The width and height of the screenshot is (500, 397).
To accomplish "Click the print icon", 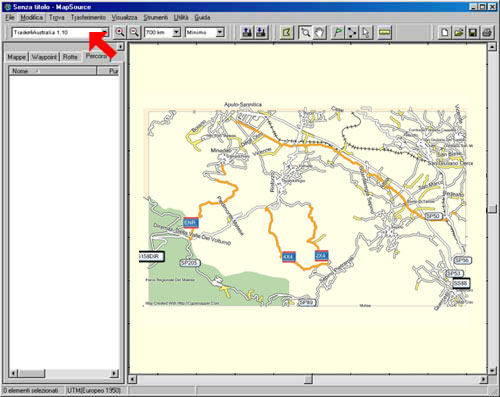I will (487, 32).
